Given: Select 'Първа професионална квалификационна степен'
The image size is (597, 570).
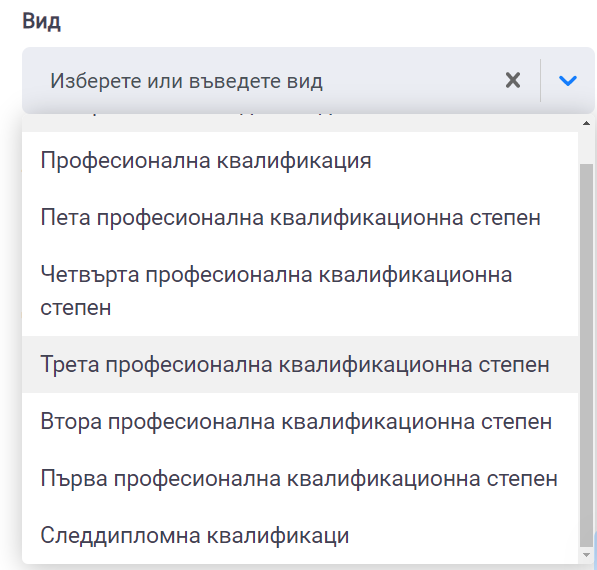Looking at the screenshot, I should [x=300, y=479].
